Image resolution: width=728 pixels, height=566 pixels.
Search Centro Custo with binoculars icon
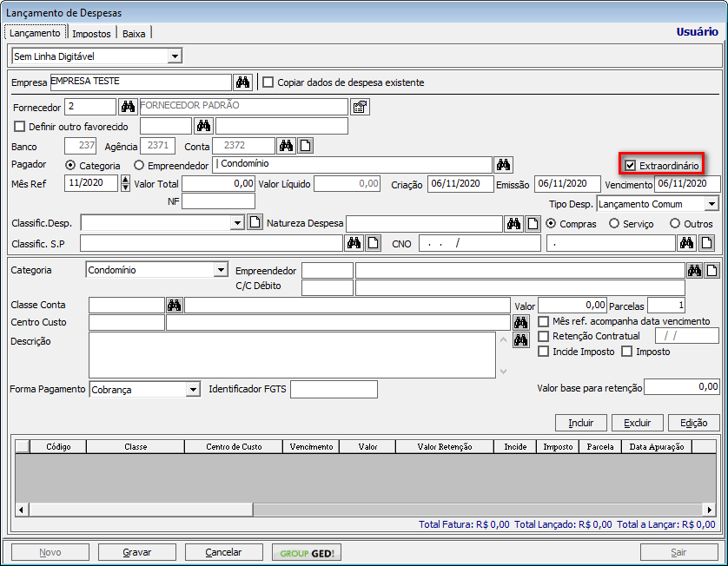pos(521,322)
